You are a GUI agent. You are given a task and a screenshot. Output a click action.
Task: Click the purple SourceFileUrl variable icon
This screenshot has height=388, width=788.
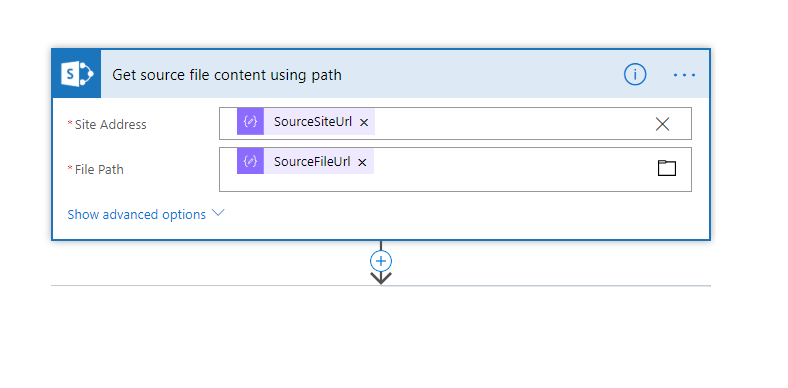[x=250, y=161]
